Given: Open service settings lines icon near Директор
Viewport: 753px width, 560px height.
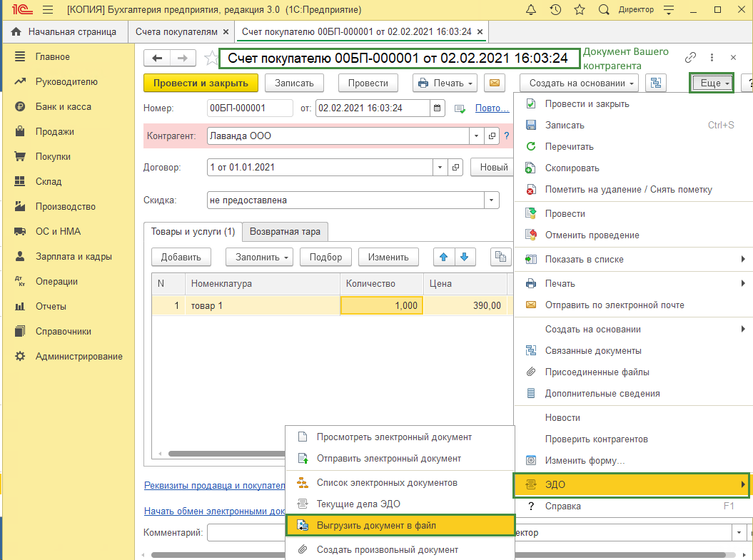Looking at the screenshot, I should pyautogui.click(x=669, y=9).
